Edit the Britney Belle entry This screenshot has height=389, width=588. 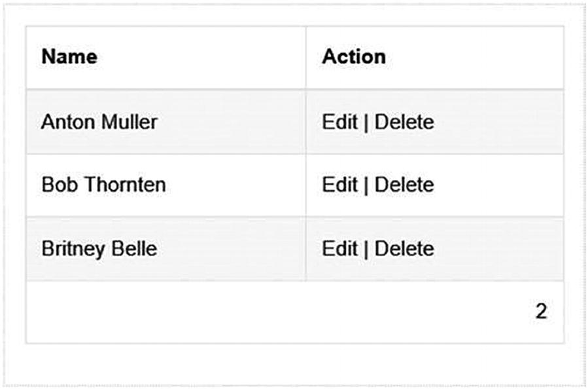pos(339,249)
